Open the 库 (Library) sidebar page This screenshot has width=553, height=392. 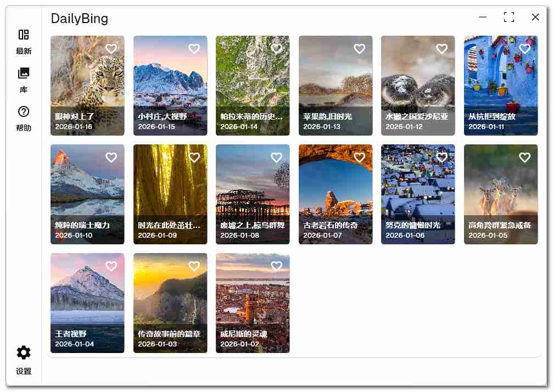pyautogui.click(x=24, y=80)
